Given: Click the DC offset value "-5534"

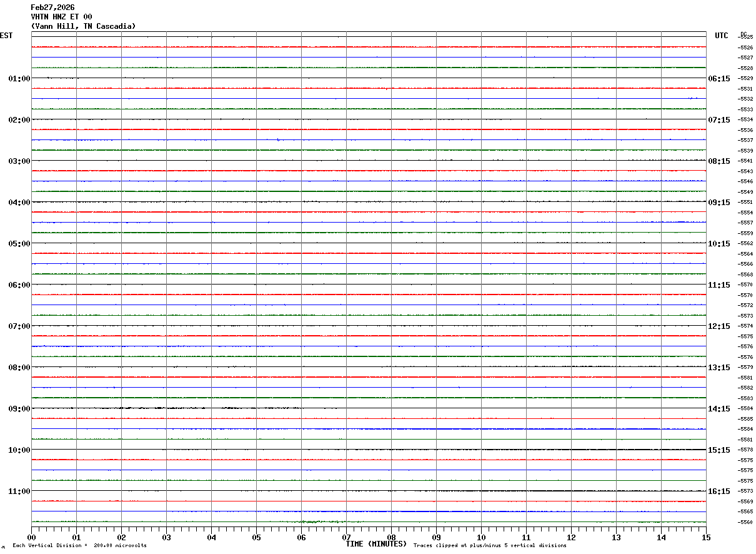Looking at the screenshot, I should [x=745, y=119].
